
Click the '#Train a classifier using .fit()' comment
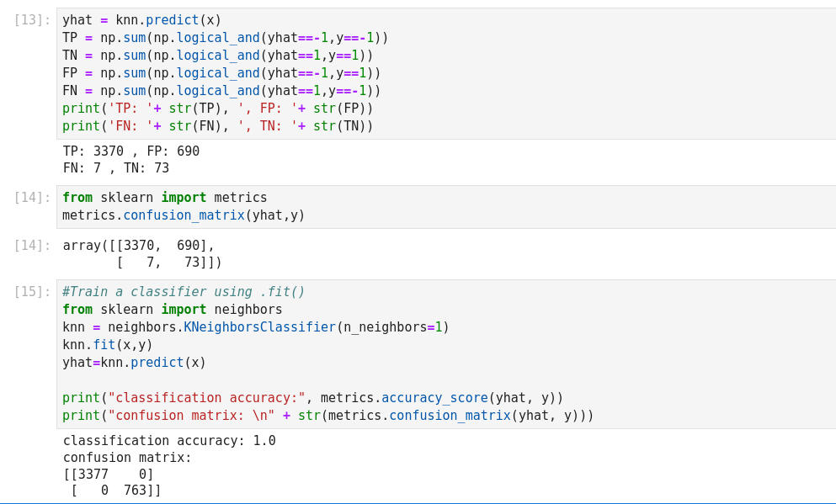(x=184, y=292)
